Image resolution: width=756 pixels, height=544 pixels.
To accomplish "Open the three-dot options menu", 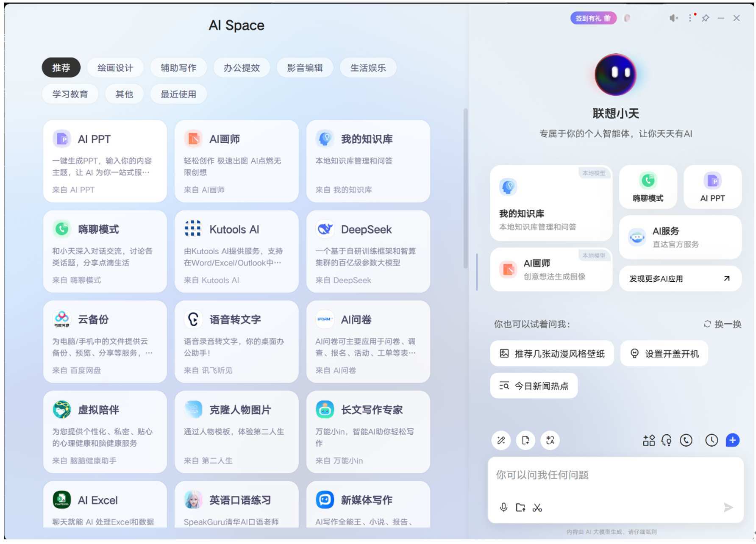I will click(690, 18).
